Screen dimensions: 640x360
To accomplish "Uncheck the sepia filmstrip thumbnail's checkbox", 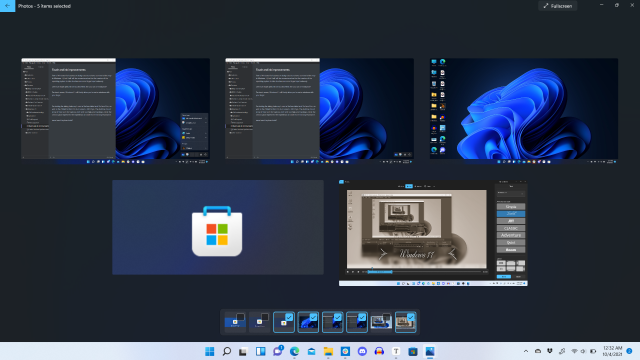I will pyautogui.click(x=411, y=317).
